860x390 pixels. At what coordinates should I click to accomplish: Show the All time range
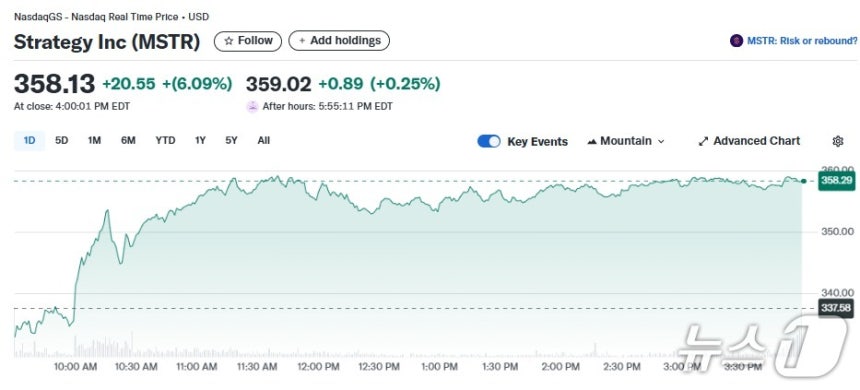pyautogui.click(x=264, y=140)
